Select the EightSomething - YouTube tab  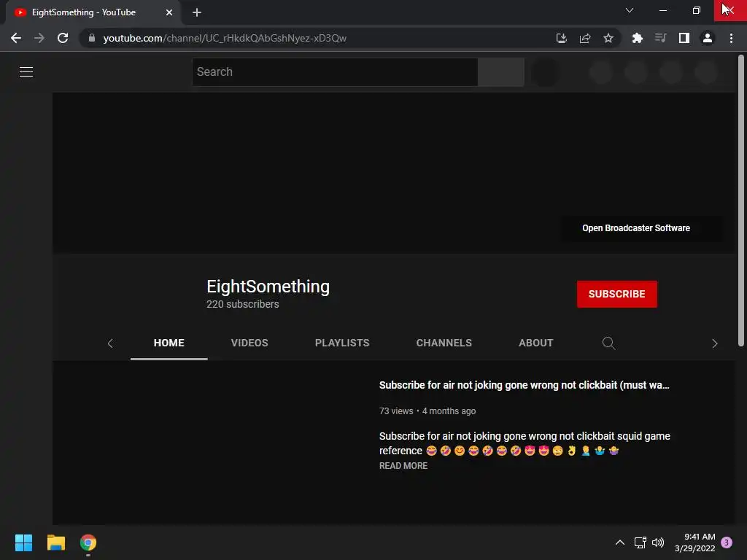tap(93, 13)
